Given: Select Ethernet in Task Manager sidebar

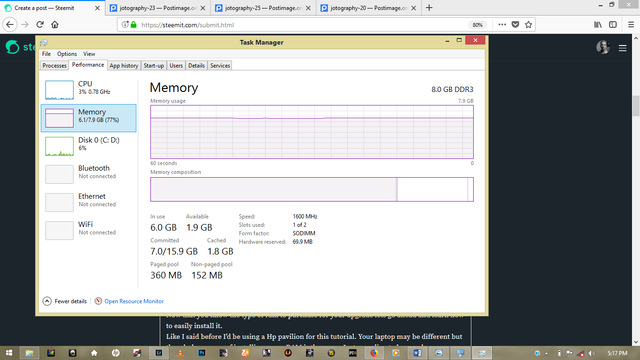Looking at the screenshot, I should coord(89,202).
